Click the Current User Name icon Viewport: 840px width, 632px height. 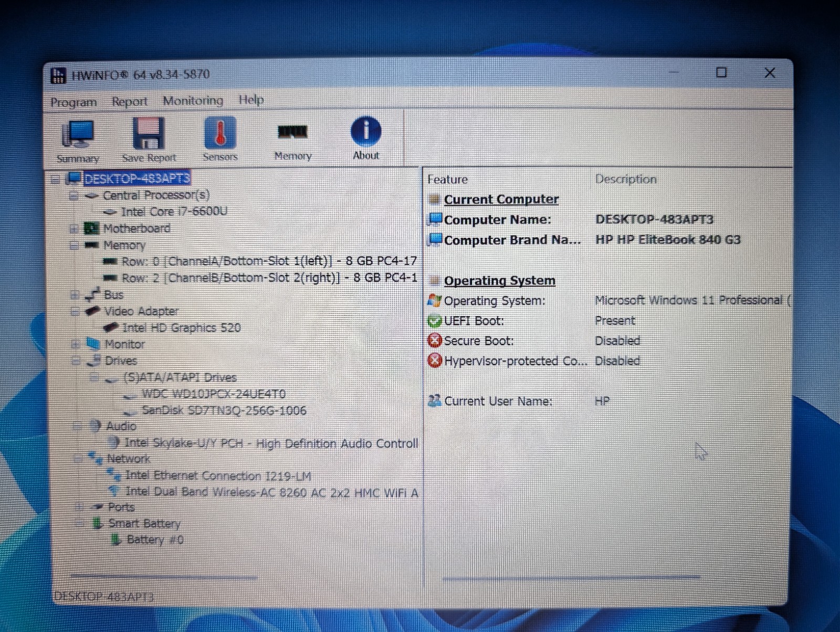[435, 401]
